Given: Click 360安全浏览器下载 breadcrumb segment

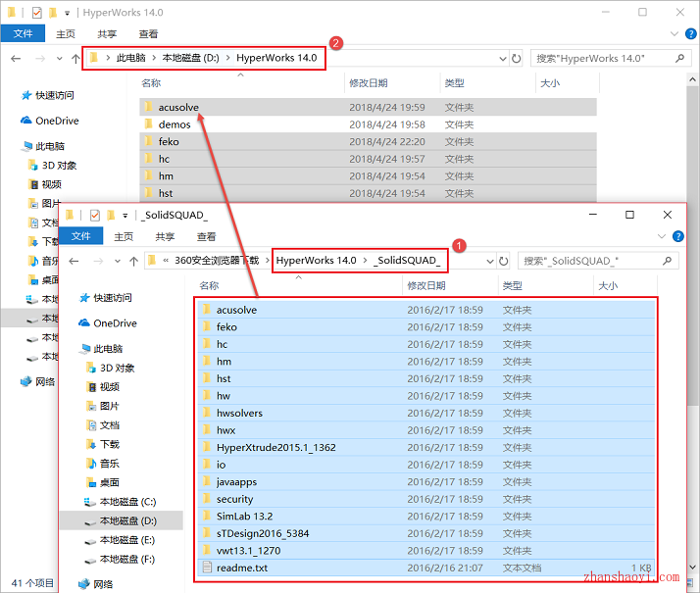Looking at the screenshot, I should [x=217, y=260].
